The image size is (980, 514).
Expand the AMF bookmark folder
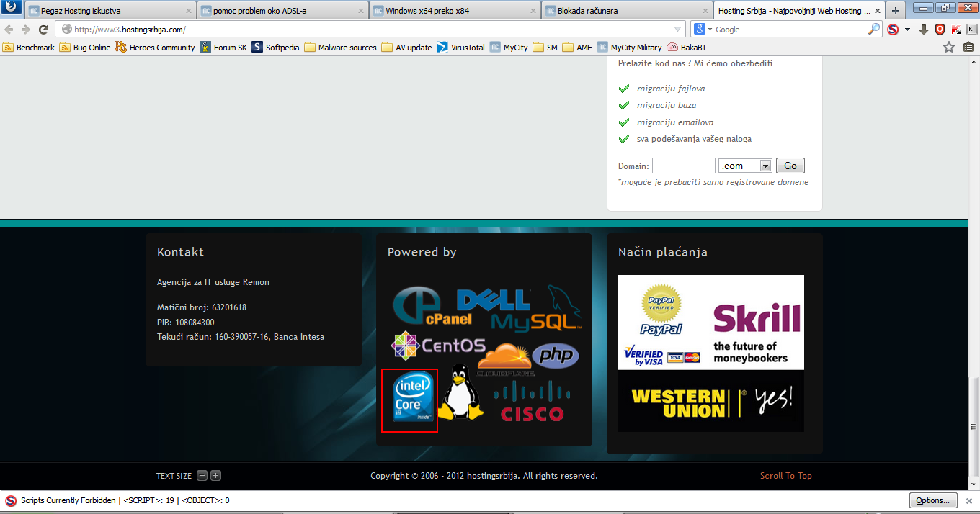(x=577, y=47)
